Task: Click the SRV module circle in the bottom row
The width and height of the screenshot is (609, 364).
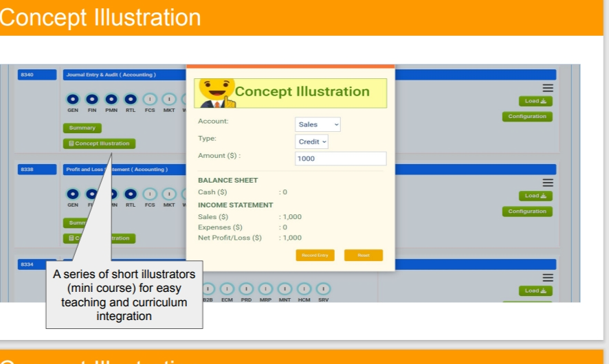Action: coord(323,289)
